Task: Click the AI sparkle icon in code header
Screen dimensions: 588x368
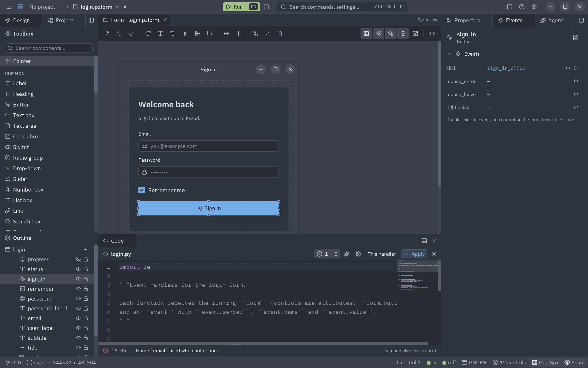Action: [x=347, y=254]
